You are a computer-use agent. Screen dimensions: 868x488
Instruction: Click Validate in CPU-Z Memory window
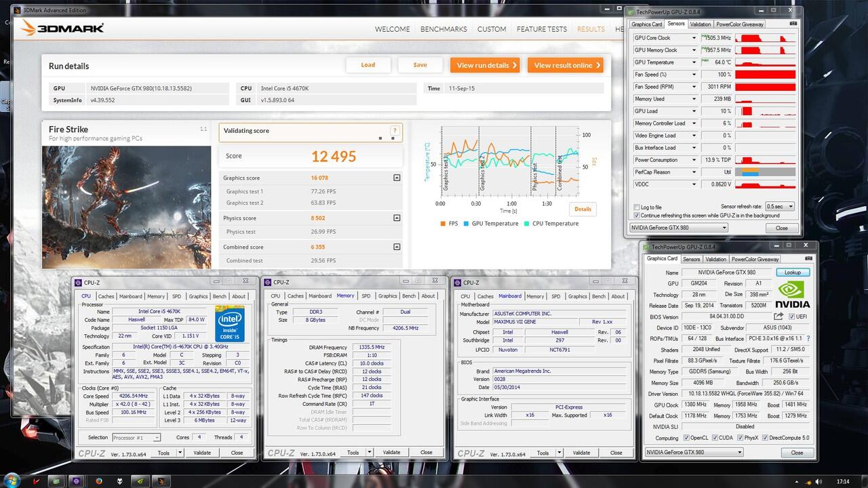click(x=391, y=453)
